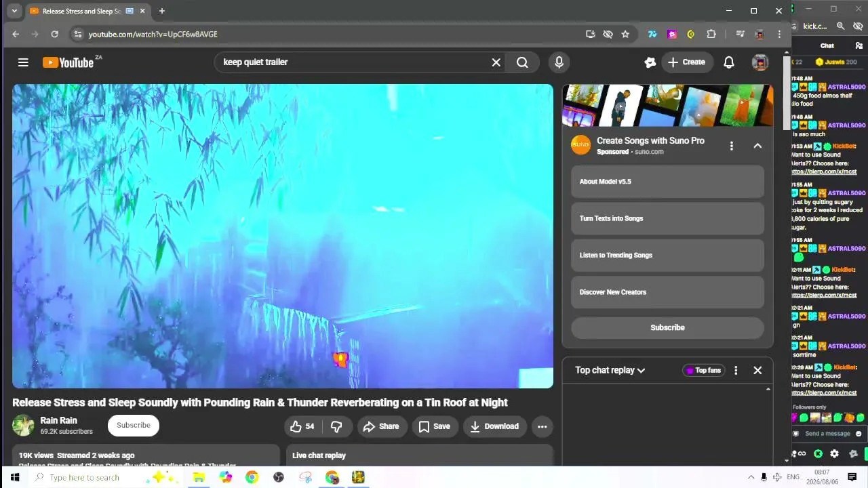The width and height of the screenshot is (868, 488).
Task: Open the Extensions puzzle icon
Action: [x=711, y=34]
